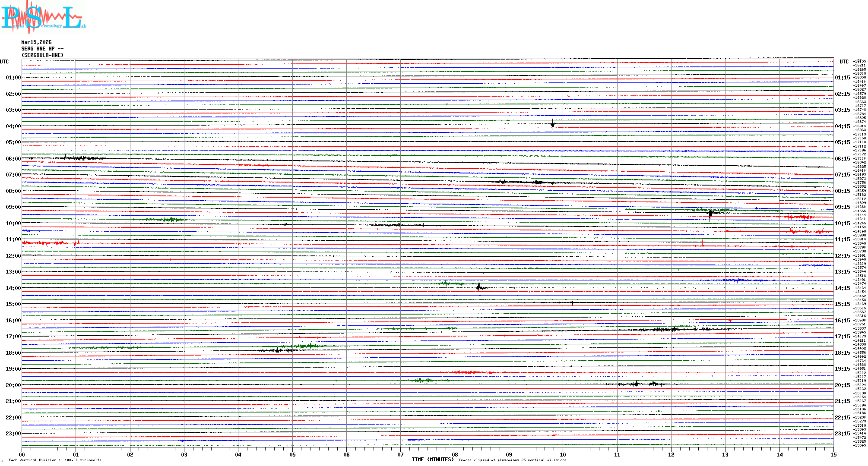Select the 09:15 hour label on right

pyautogui.click(x=842, y=207)
